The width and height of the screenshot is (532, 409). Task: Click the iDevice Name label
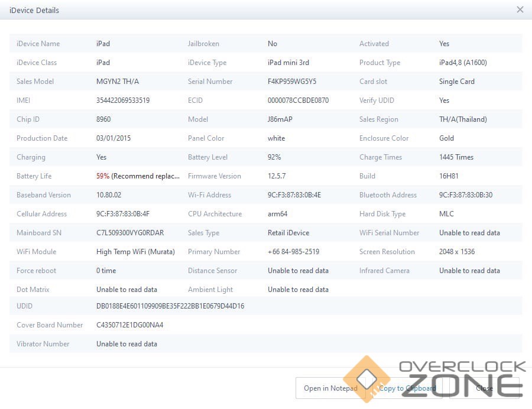coord(38,43)
